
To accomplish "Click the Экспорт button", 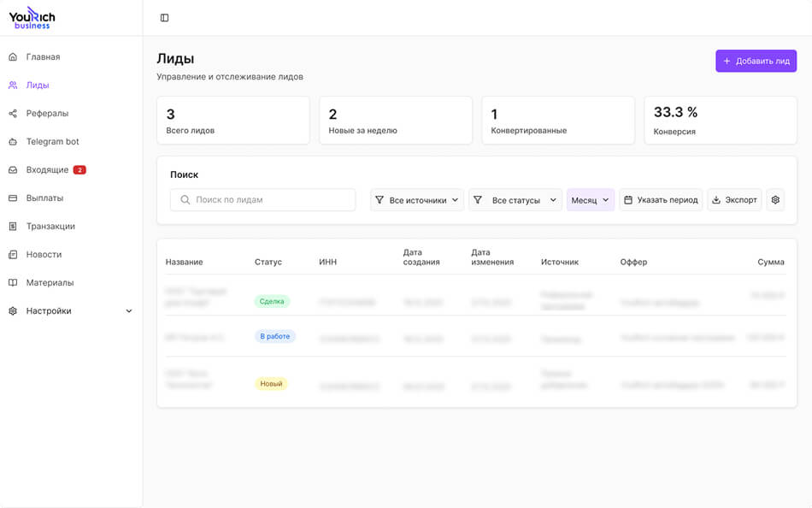I will [734, 200].
